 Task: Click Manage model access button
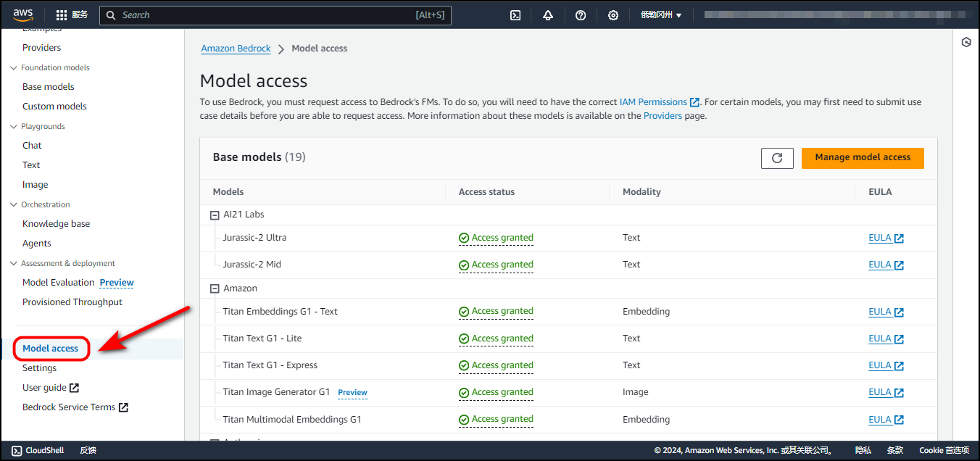click(863, 158)
